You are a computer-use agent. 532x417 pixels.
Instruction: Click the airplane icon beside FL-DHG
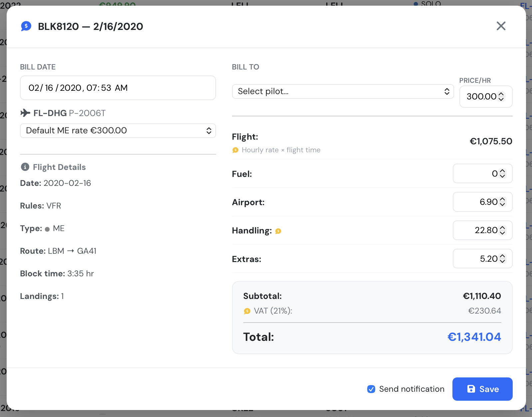(25, 113)
